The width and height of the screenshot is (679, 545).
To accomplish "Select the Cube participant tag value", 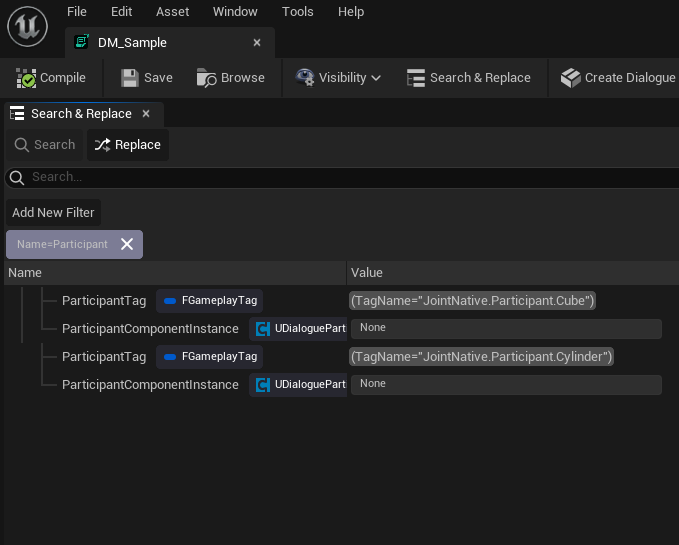I will (472, 300).
